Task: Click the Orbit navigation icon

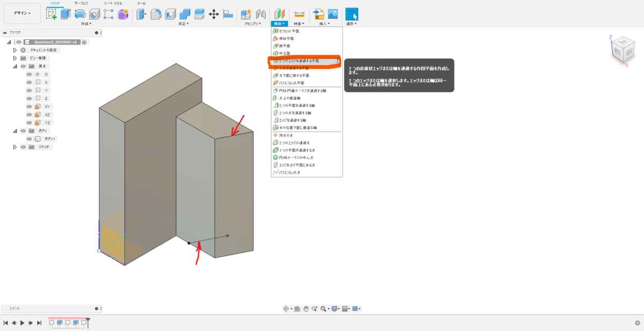Action: click(287, 309)
